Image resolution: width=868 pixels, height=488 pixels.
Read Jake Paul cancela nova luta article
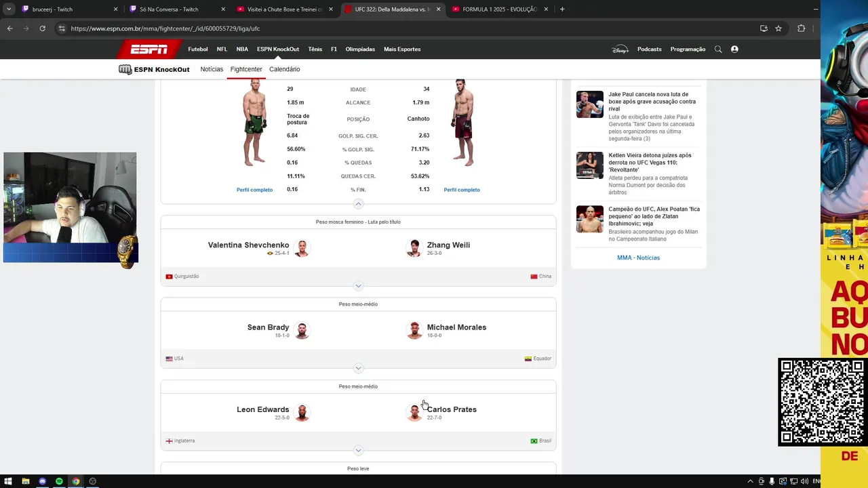coord(652,102)
